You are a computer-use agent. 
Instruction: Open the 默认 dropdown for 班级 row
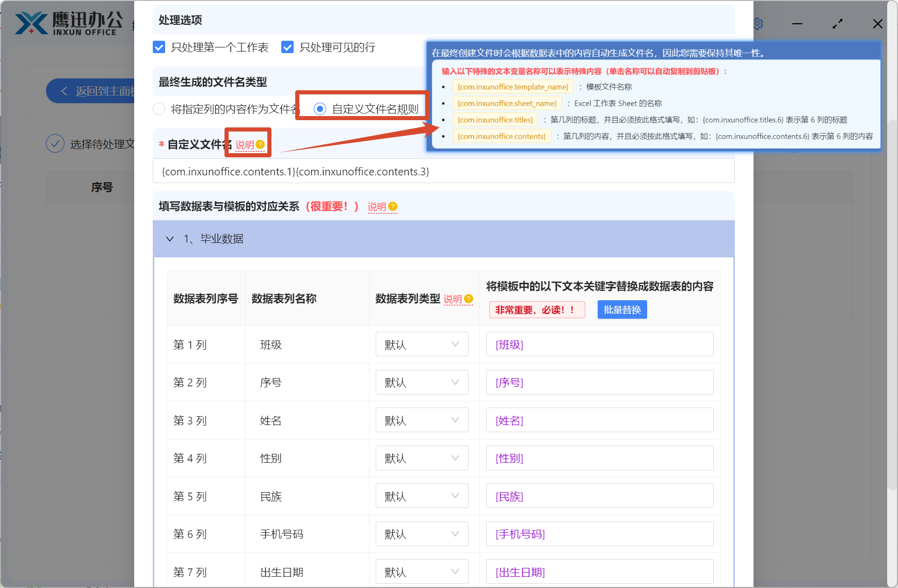tap(422, 344)
